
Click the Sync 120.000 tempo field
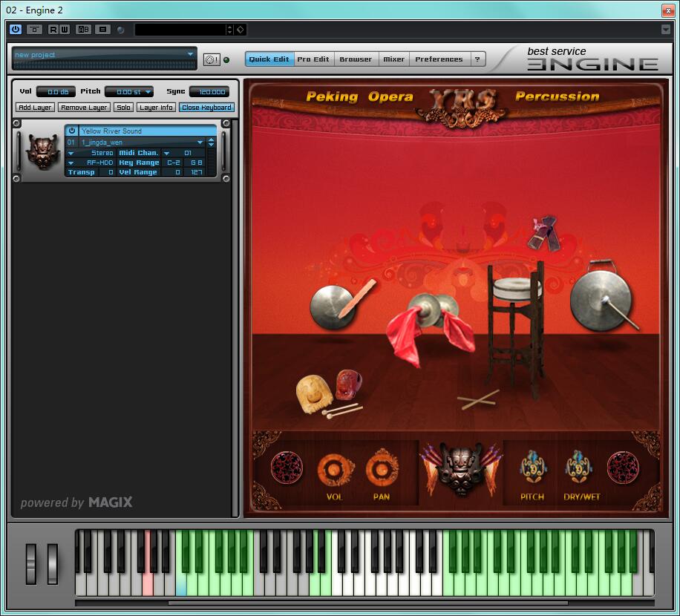pos(209,92)
